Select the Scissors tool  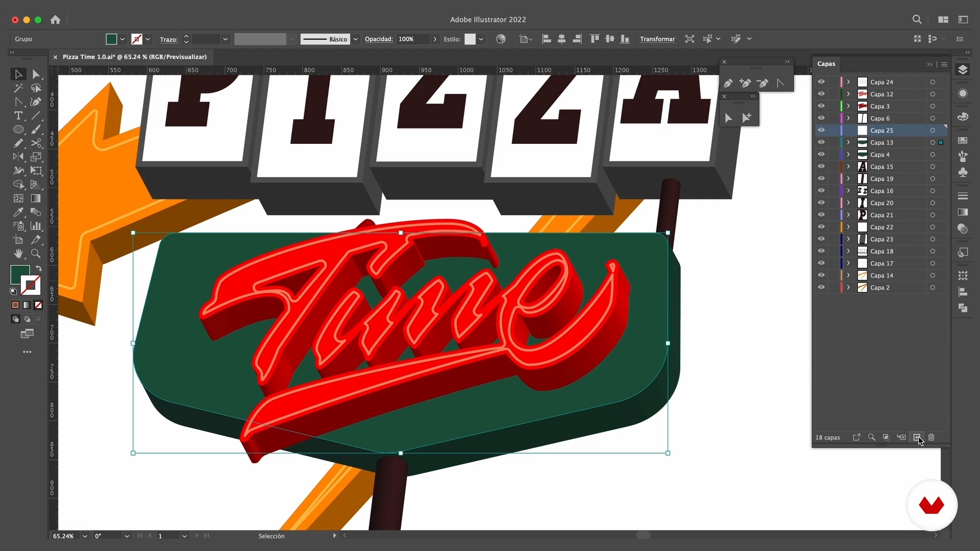36,143
